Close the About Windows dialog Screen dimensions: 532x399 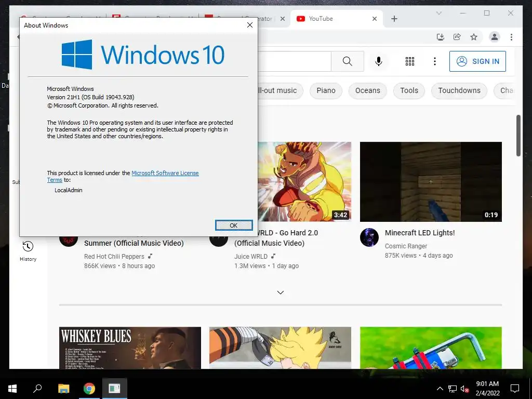[250, 25]
